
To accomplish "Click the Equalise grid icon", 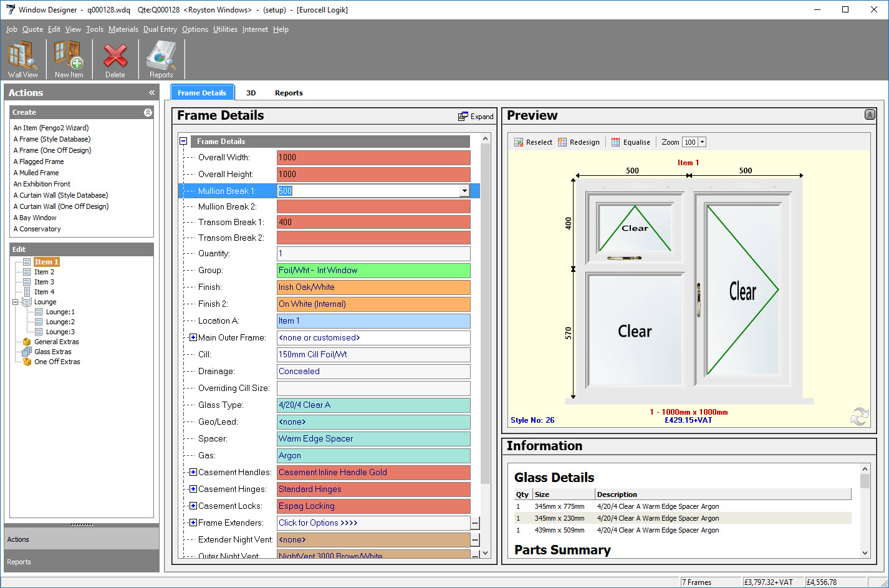I will point(616,142).
